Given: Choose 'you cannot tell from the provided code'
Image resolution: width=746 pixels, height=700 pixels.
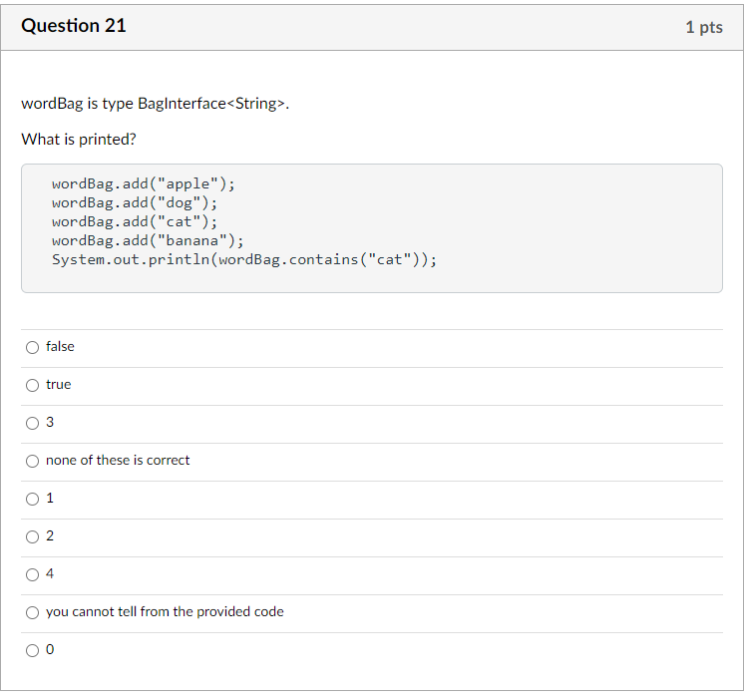Looking at the screenshot, I should click(32, 612).
